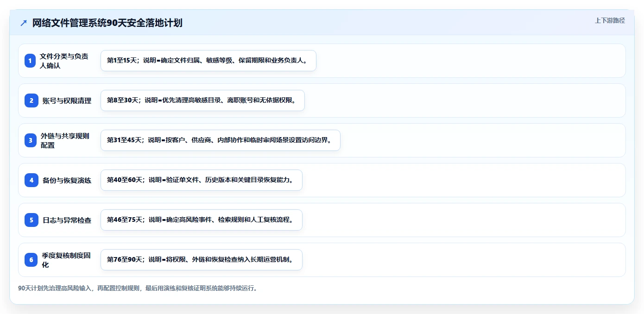The height and width of the screenshot is (314, 644).
Task: Click the 外链与共享规则配置 step label
Action: [65, 140]
